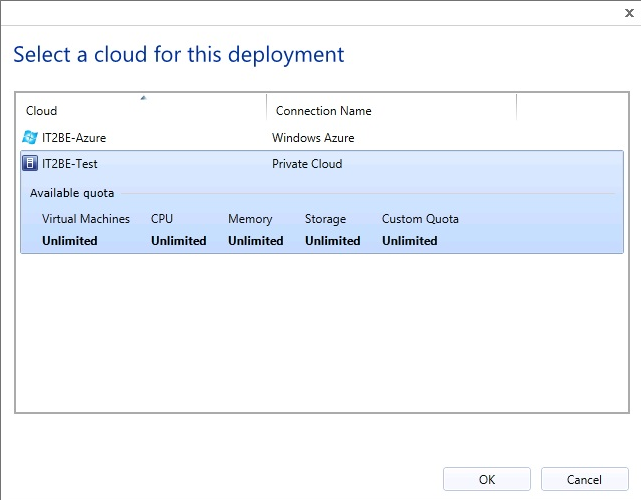Click the CPU quota label

click(162, 219)
